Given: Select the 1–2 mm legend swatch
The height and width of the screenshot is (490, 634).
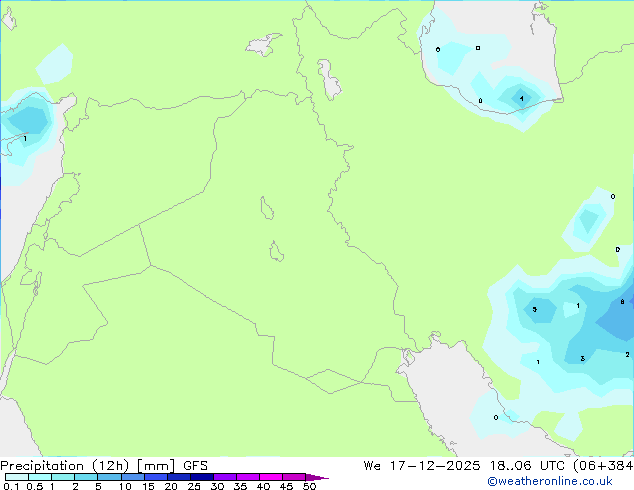Looking at the screenshot, I should tap(63, 477).
